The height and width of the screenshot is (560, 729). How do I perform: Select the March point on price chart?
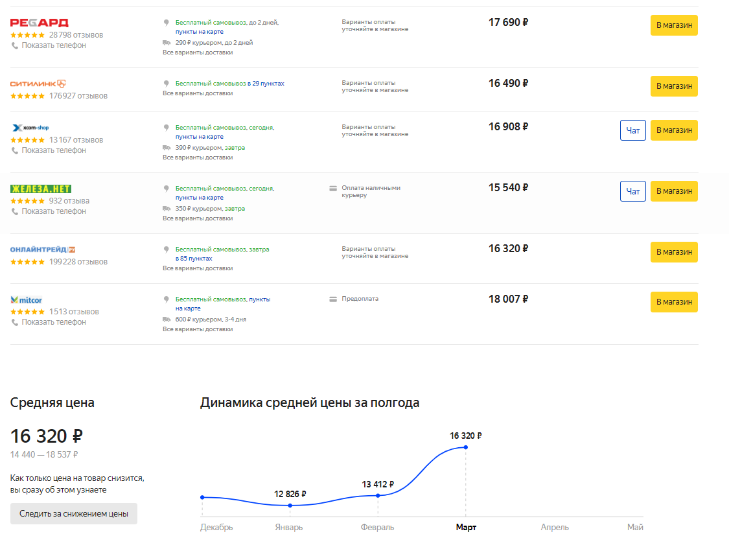coord(465,447)
